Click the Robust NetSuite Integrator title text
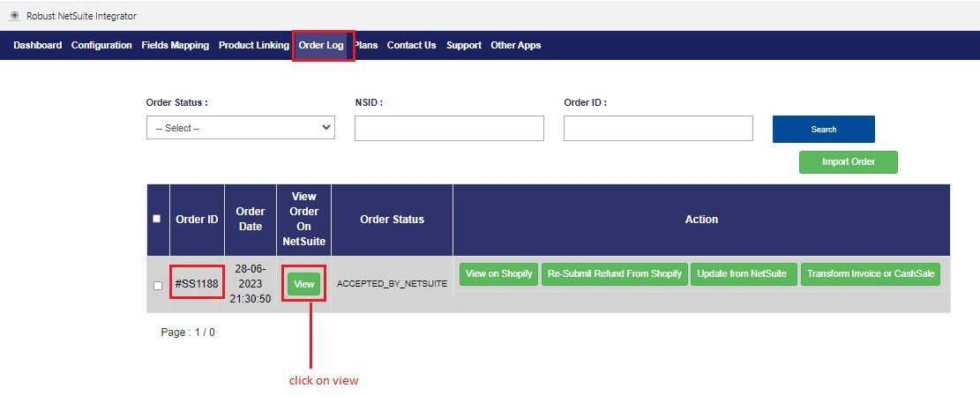 81,16
